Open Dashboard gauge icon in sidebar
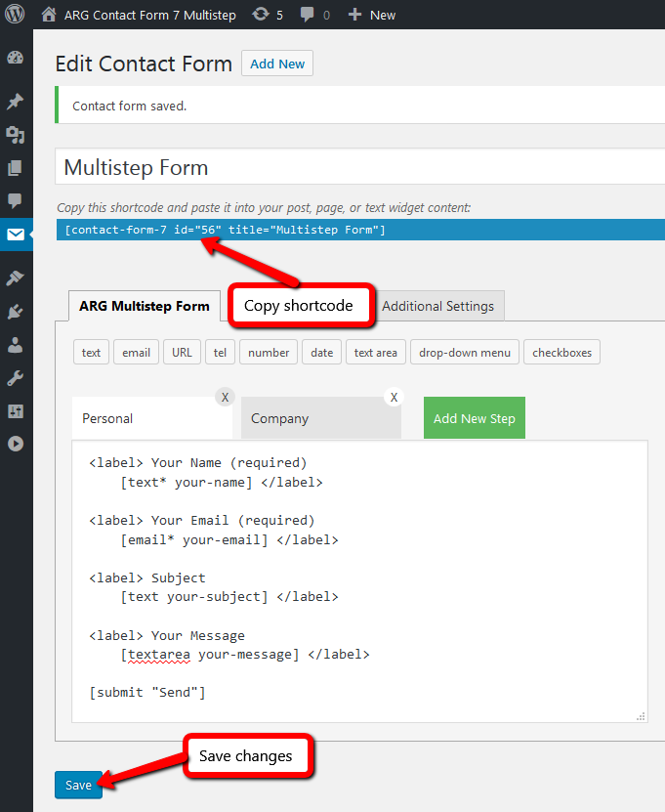Image resolution: width=665 pixels, height=812 pixels. click(x=16, y=58)
